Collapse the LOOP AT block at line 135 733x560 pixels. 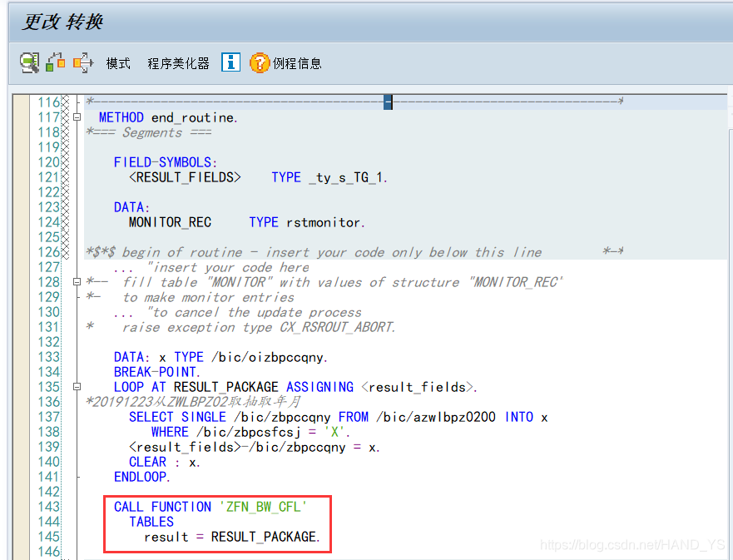[x=77, y=387]
